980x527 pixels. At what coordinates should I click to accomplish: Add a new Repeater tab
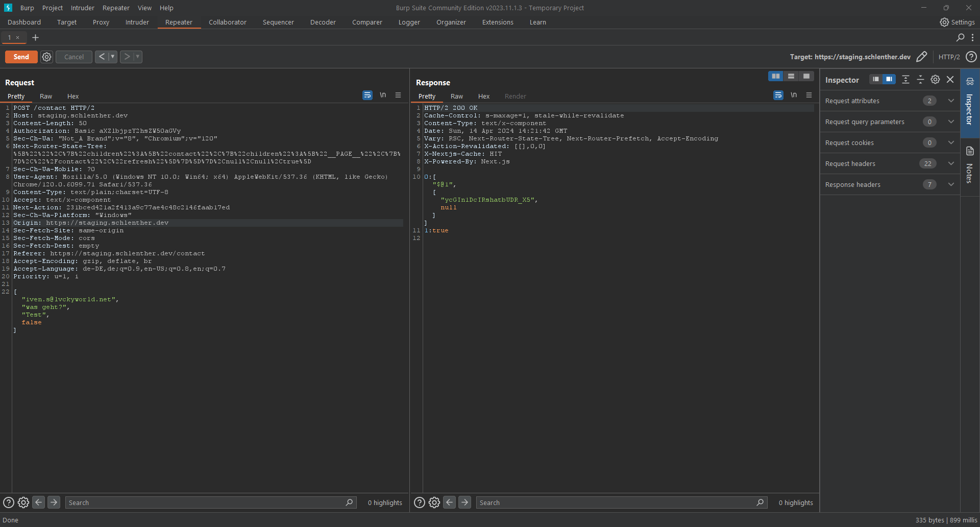(x=35, y=37)
